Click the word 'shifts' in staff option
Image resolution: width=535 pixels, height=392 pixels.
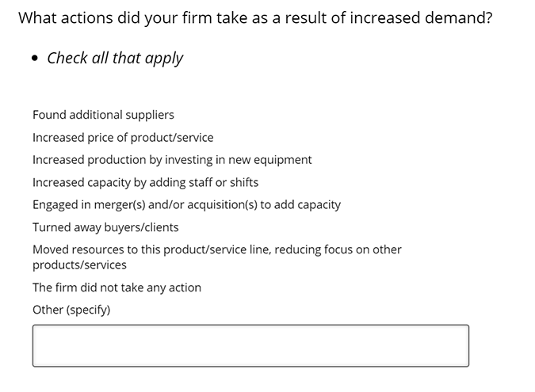[244, 182]
